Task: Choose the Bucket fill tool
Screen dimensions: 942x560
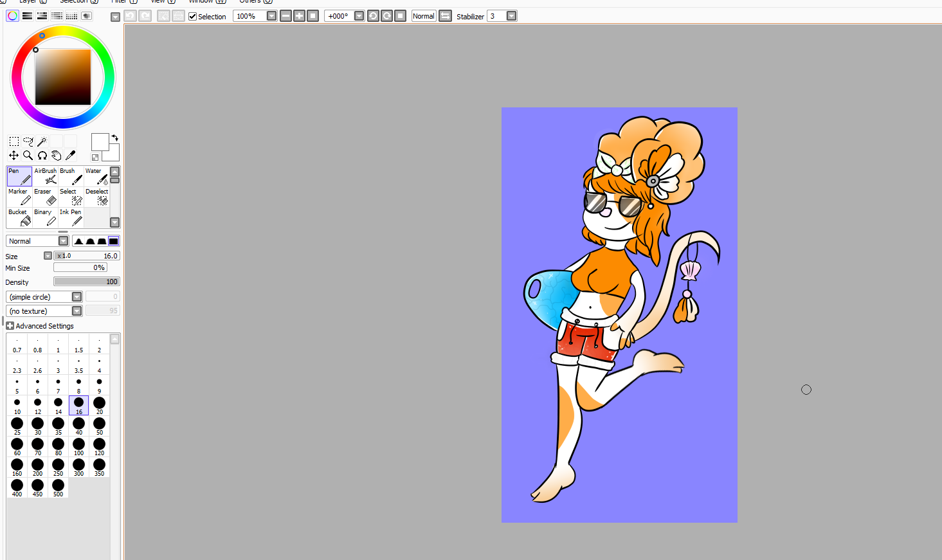Action: (19, 217)
